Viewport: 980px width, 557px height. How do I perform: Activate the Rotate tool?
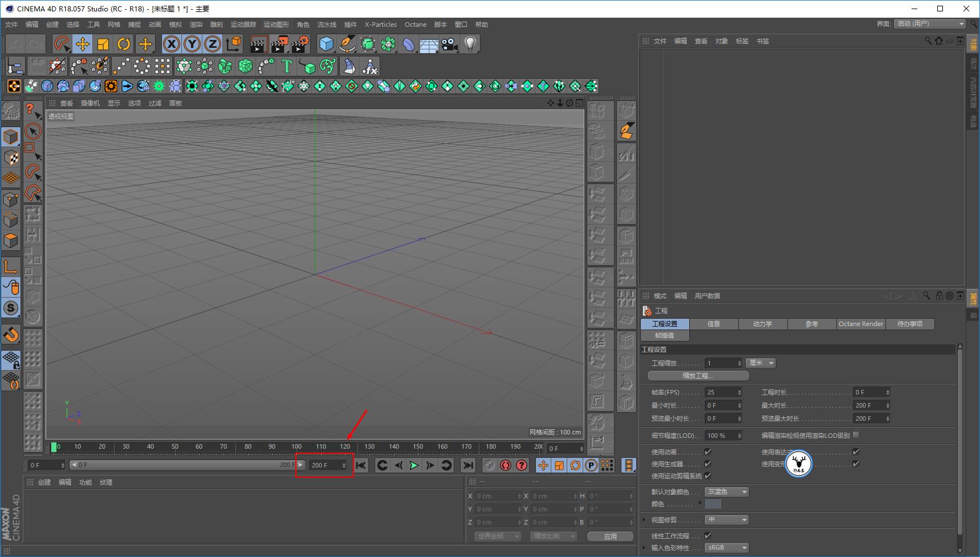(124, 44)
